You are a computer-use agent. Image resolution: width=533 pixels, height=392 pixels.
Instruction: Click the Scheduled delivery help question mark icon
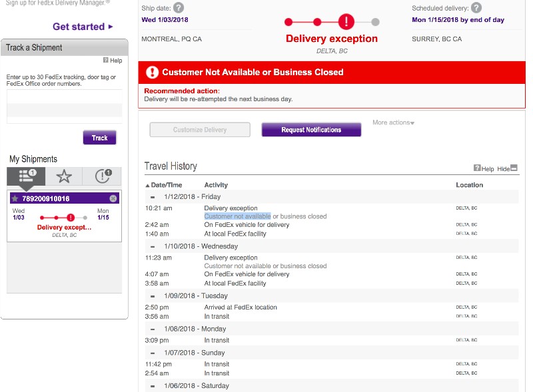tap(476, 7)
